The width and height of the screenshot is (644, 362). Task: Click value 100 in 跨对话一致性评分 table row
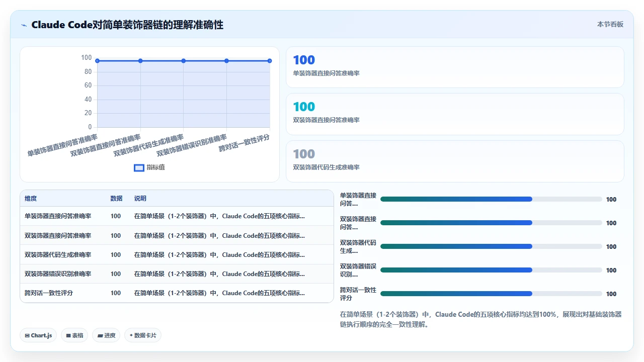(x=116, y=293)
